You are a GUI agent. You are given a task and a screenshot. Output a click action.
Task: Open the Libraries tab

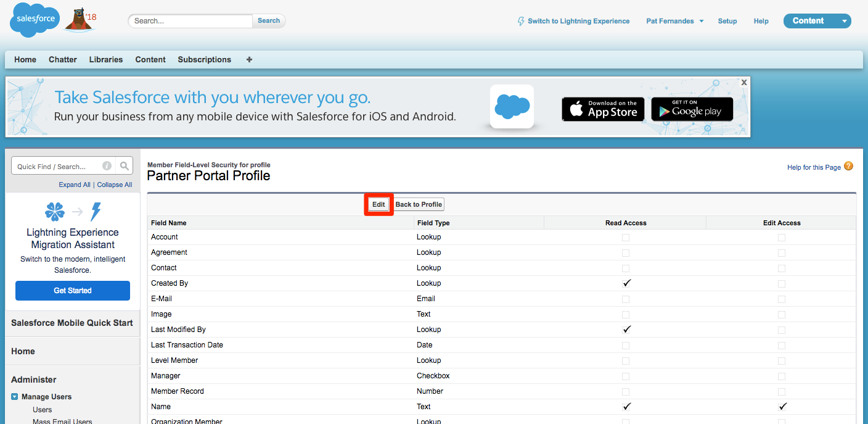pos(106,60)
